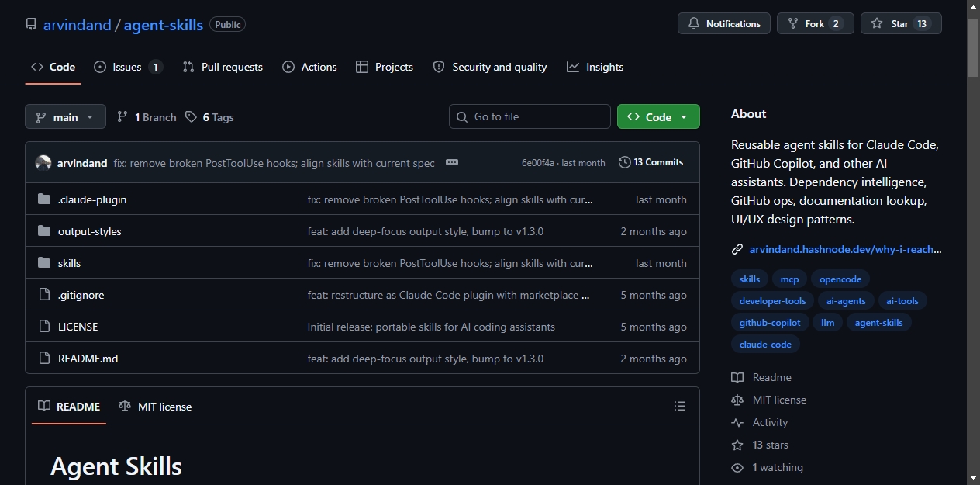980x485 pixels.
Task: View the 13 Commits history
Action: (x=651, y=162)
